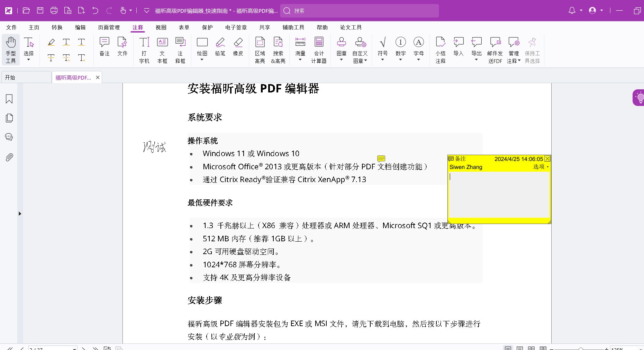This screenshot has height=350, width=644.
Task: Click the strikethrough text tool
Action: click(51, 57)
